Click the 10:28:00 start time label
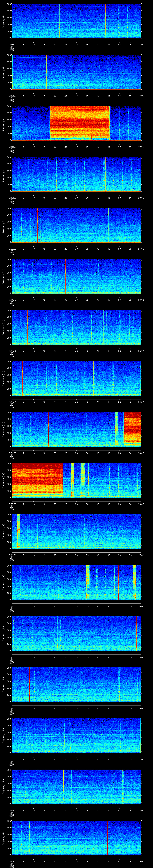Image resolution: width=153 pixels, height=868 pixels. tap(12, 657)
